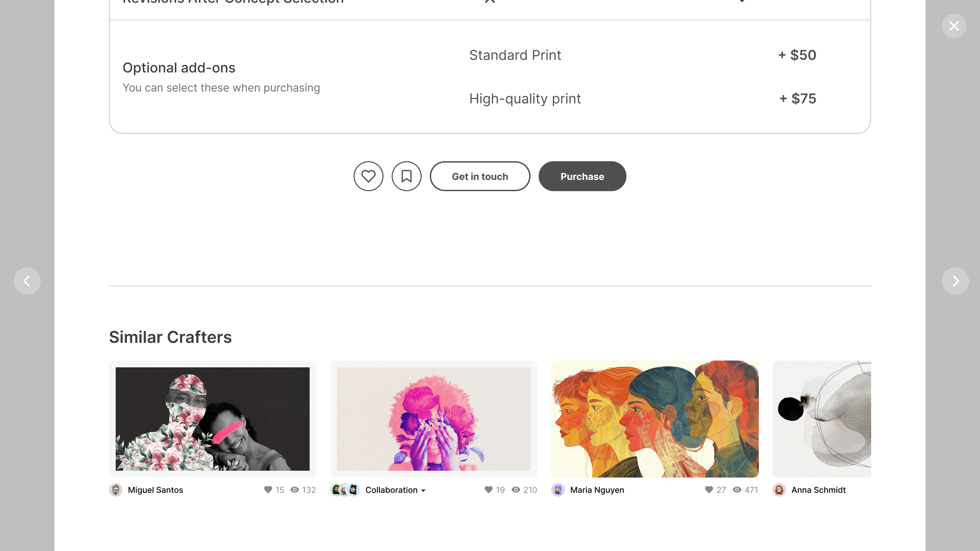
Task: Click the views eye icon on Maria Nguyen card
Action: pyautogui.click(x=737, y=490)
